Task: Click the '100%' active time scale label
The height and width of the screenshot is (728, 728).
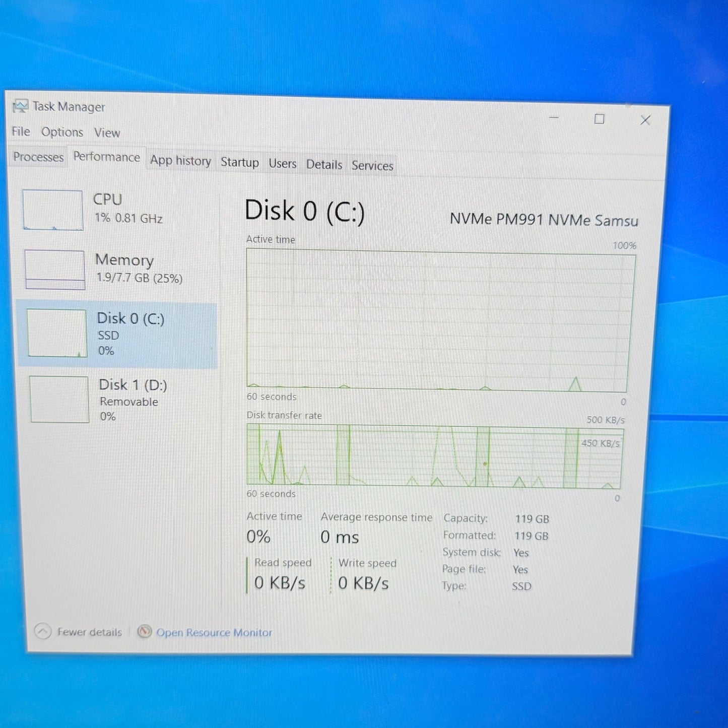Action: point(624,245)
